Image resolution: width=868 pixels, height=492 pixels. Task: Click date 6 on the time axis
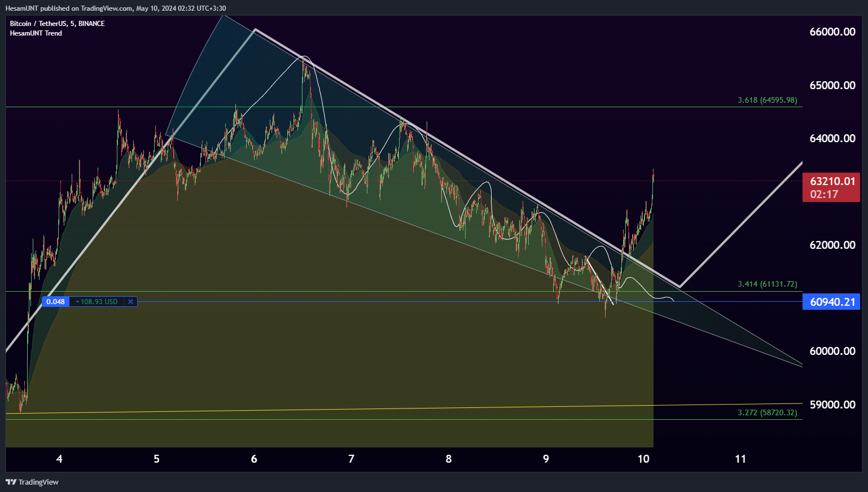[254, 459]
